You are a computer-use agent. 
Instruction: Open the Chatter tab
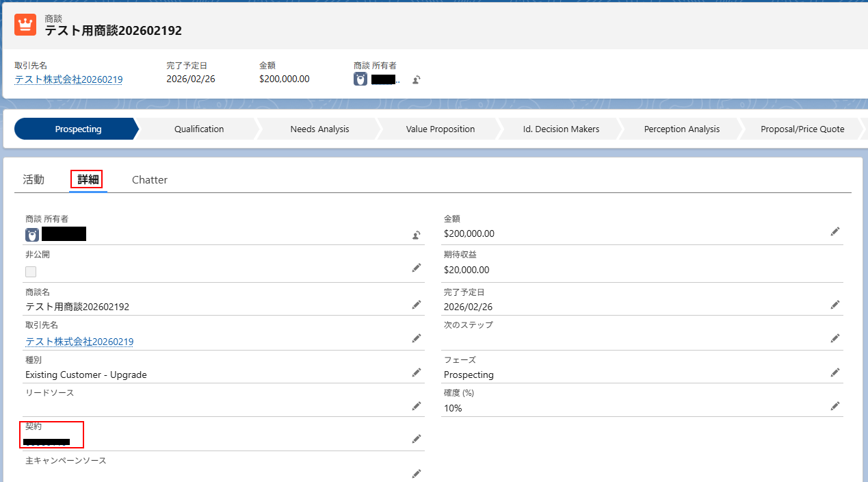(x=150, y=179)
